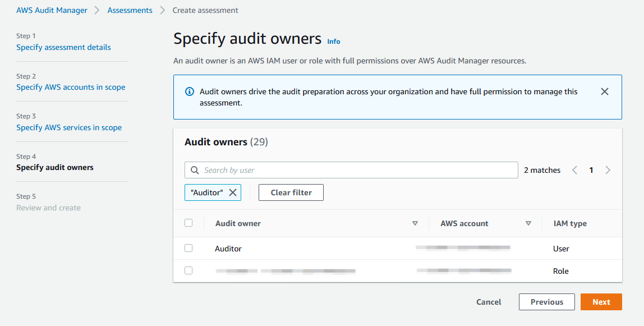Click the blue info circle icon in banner
Screen dimensions: 644x326
click(x=190, y=91)
